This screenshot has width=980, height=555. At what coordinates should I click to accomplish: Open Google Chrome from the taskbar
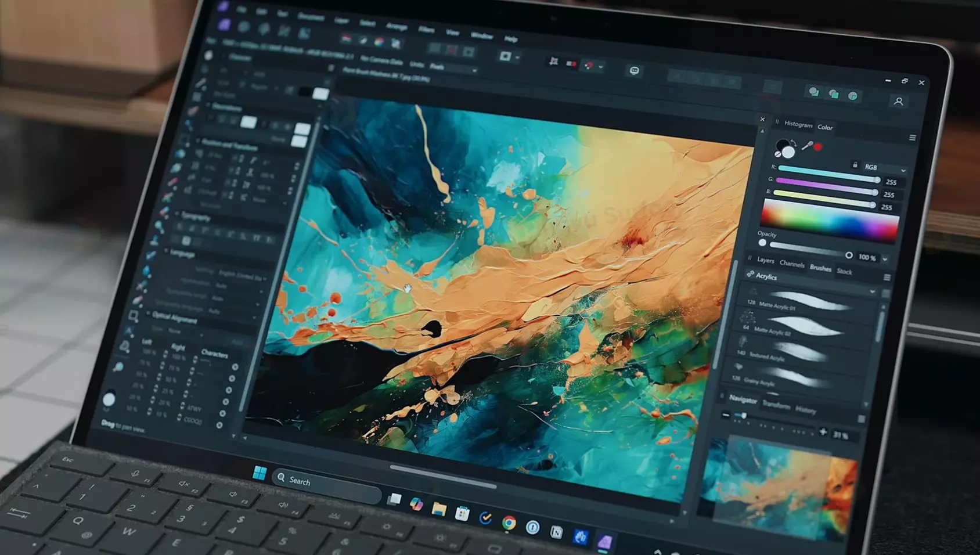(509, 523)
